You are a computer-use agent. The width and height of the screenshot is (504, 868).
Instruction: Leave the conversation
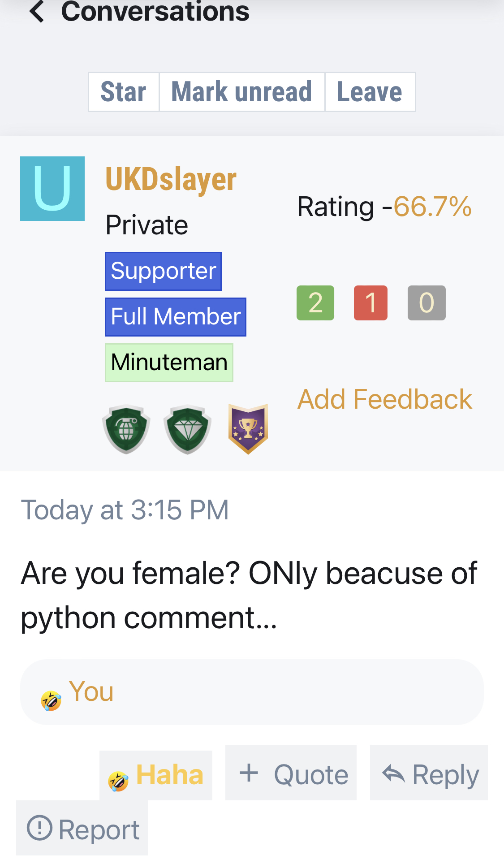pyautogui.click(x=370, y=92)
